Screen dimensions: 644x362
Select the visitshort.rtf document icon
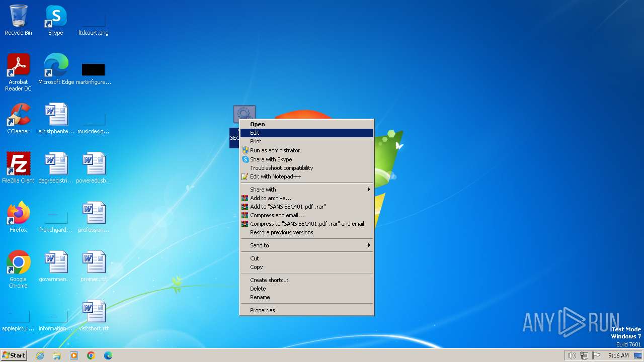[94, 316]
